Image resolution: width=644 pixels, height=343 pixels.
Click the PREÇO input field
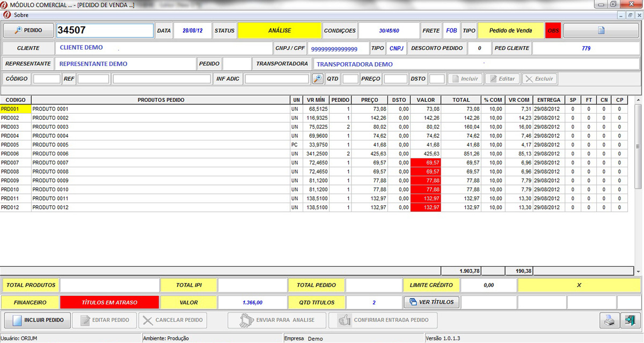[396, 79]
